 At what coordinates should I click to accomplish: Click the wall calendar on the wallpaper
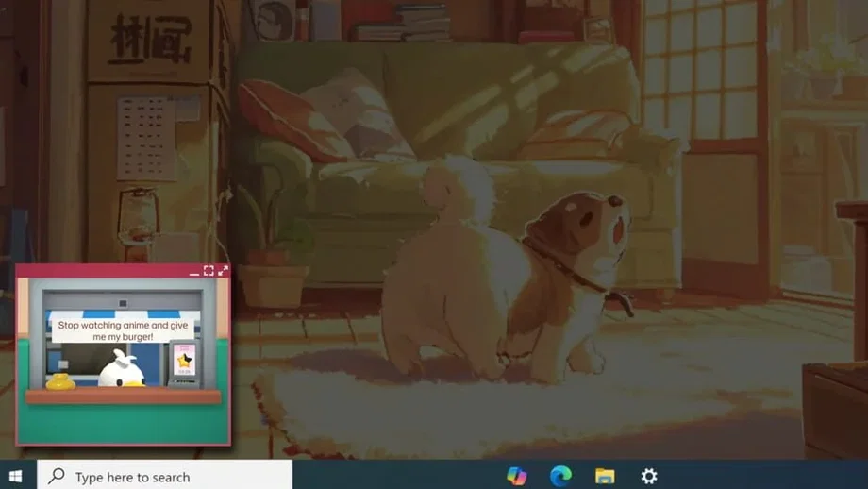146,138
